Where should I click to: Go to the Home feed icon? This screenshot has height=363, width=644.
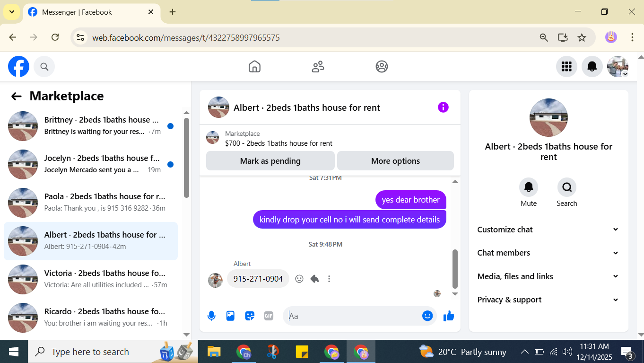pos(254,67)
